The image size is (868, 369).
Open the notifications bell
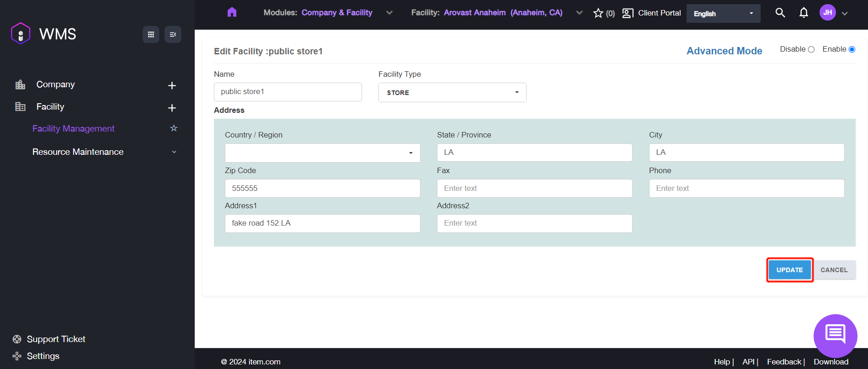804,13
